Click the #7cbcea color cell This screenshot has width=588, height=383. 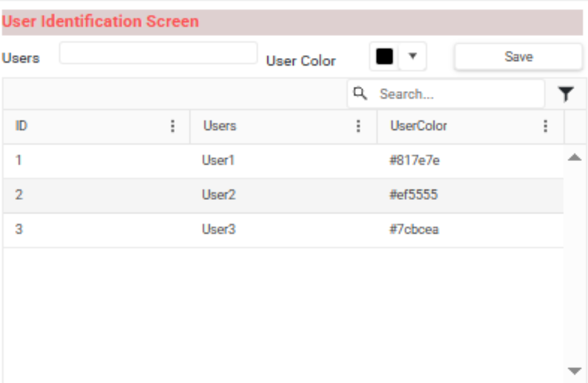point(414,229)
